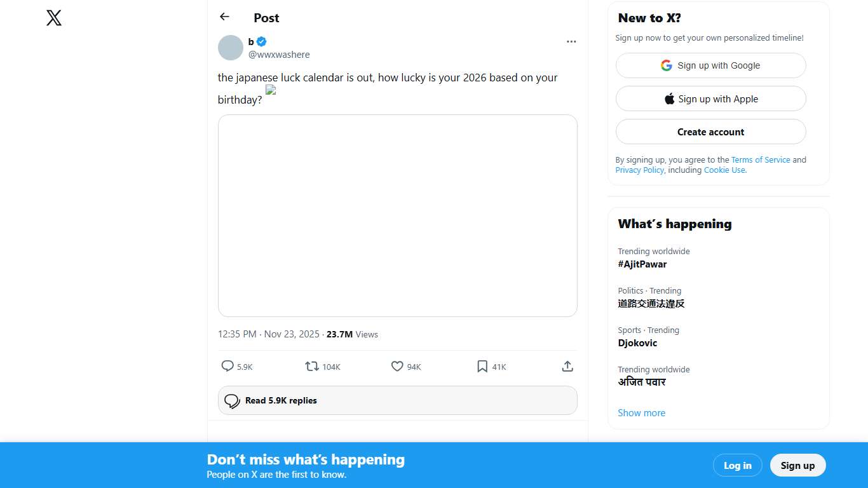Like the post with the heart icon
The image size is (868, 488).
(397, 367)
